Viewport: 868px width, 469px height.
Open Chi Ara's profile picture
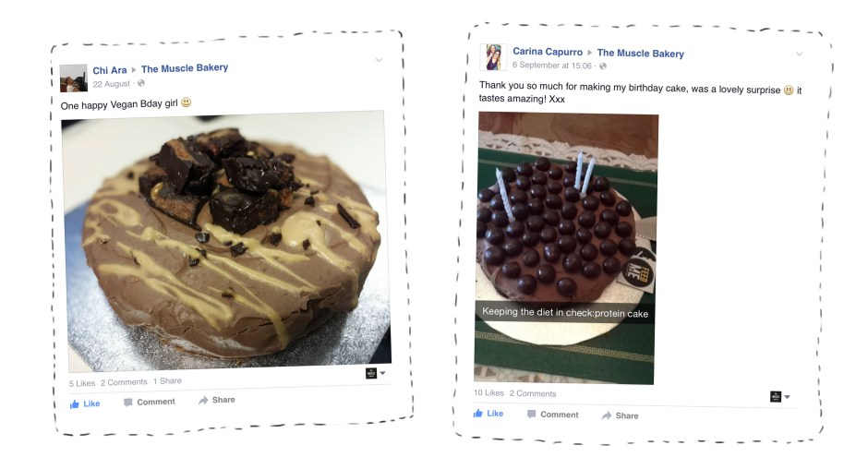pos(74,78)
